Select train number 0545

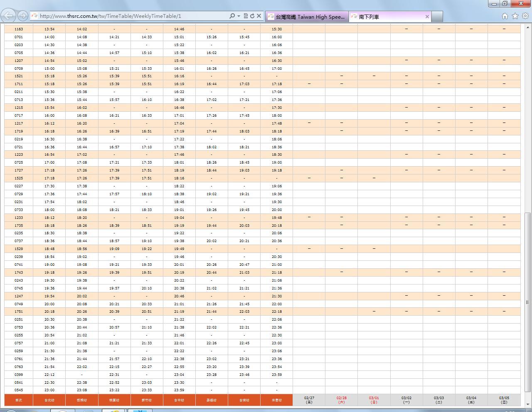[19, 390]
